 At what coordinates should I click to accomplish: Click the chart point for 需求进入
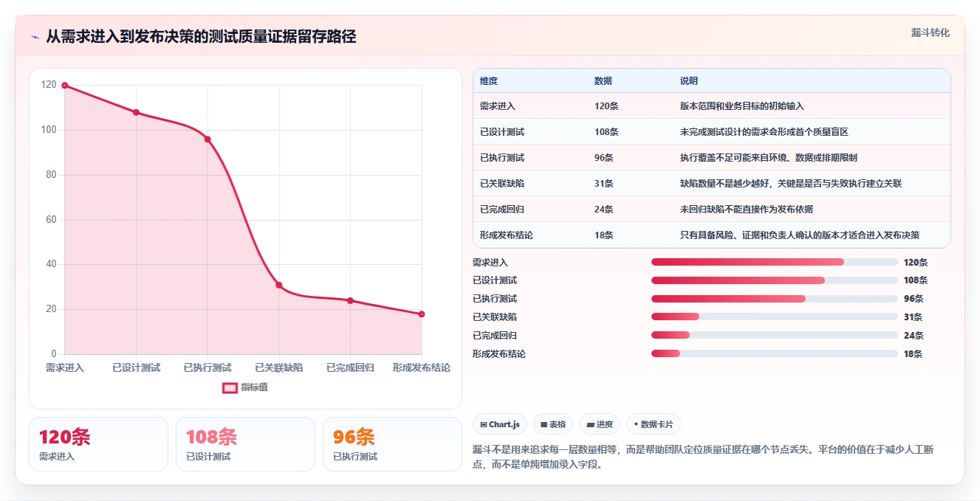click(65, 86)
